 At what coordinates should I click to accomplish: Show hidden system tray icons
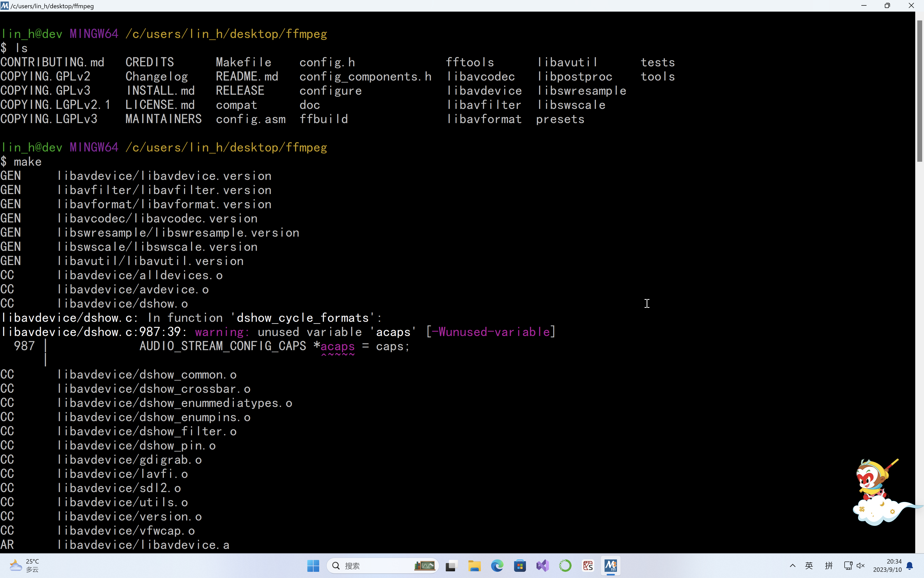(x=793, y=565)
